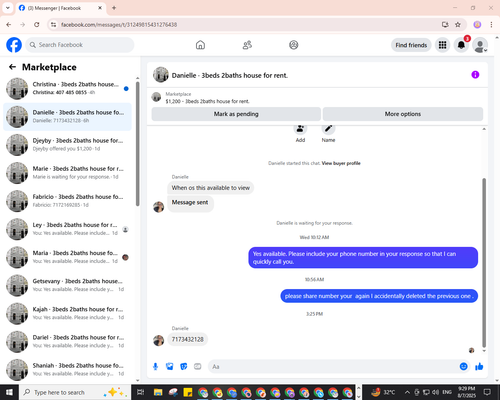Viewport: 500px width, 400px height.
Task: Open the Home feed icon
Action: [200, 45]
